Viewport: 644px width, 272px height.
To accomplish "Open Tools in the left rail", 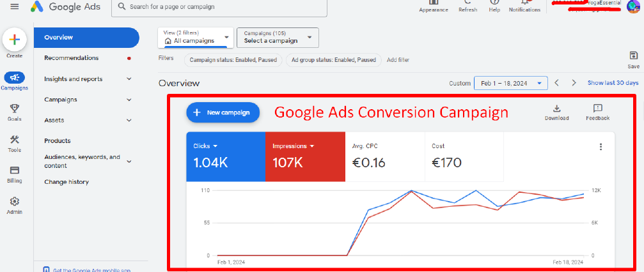I will click(14, 143).
